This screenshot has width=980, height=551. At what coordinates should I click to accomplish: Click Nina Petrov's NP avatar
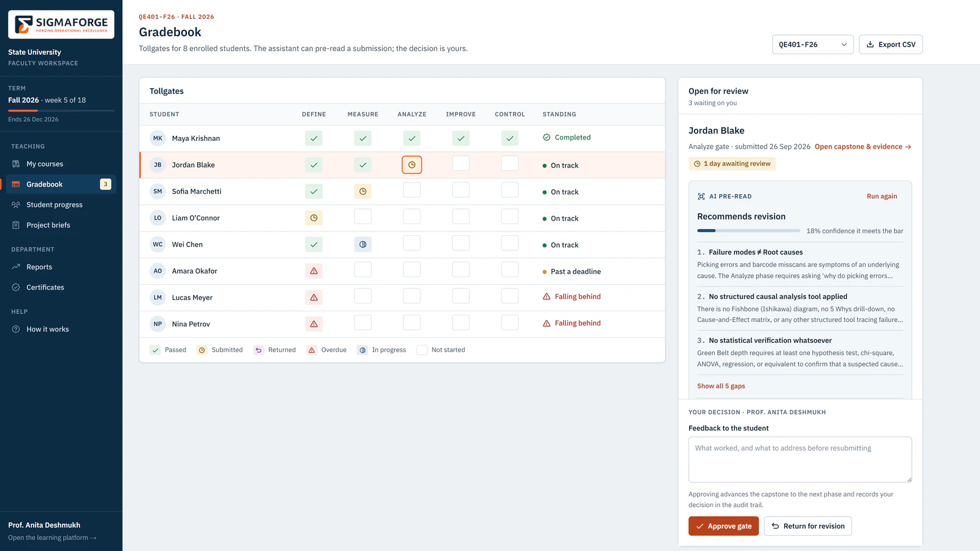point(157,324)
